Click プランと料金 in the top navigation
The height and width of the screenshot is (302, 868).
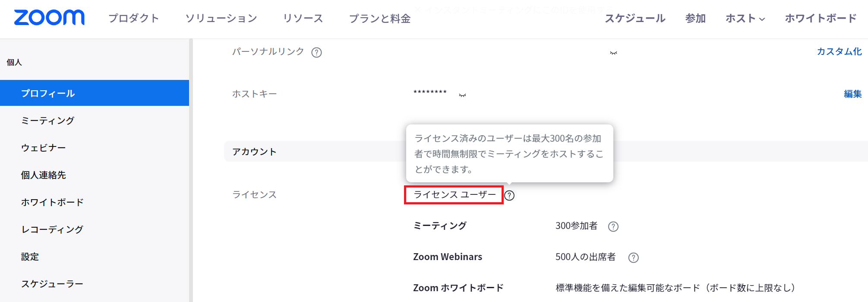point(379,19)
